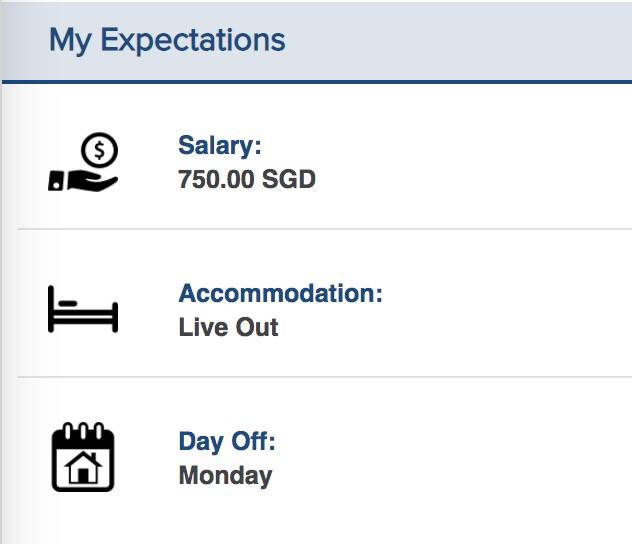Click the bed accommodation icon
632x544 pixels.
pos(83,310)
